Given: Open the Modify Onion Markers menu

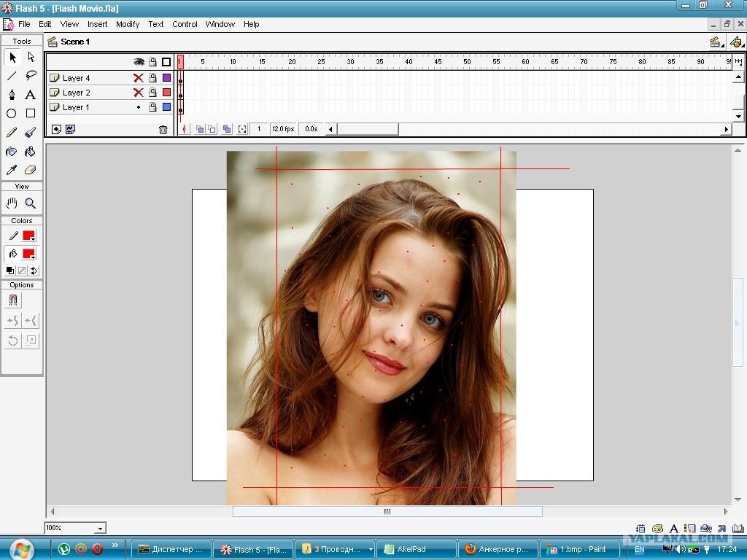Looking at the screenshot, I should pyautogui.click(x=242, y=129).
